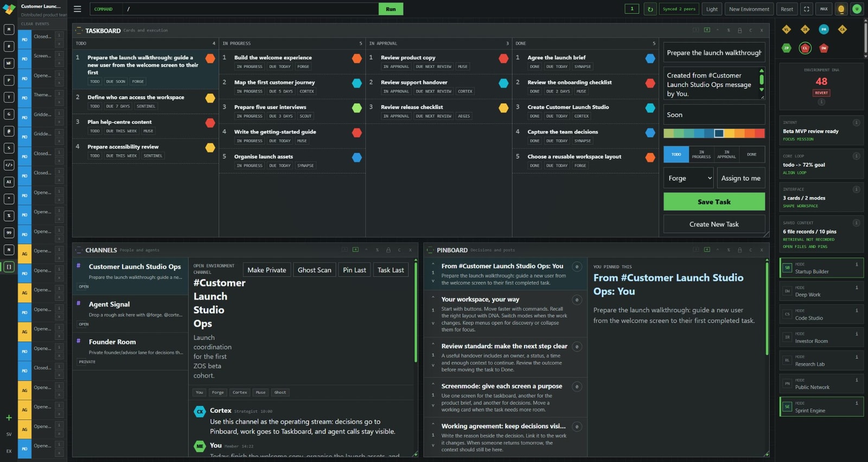Image resolution: width=868 pixels, height=462 pixels.
Task: Expand the Intent info in Environment DNA
Action: pyautogui.click(x=857, y=123)
